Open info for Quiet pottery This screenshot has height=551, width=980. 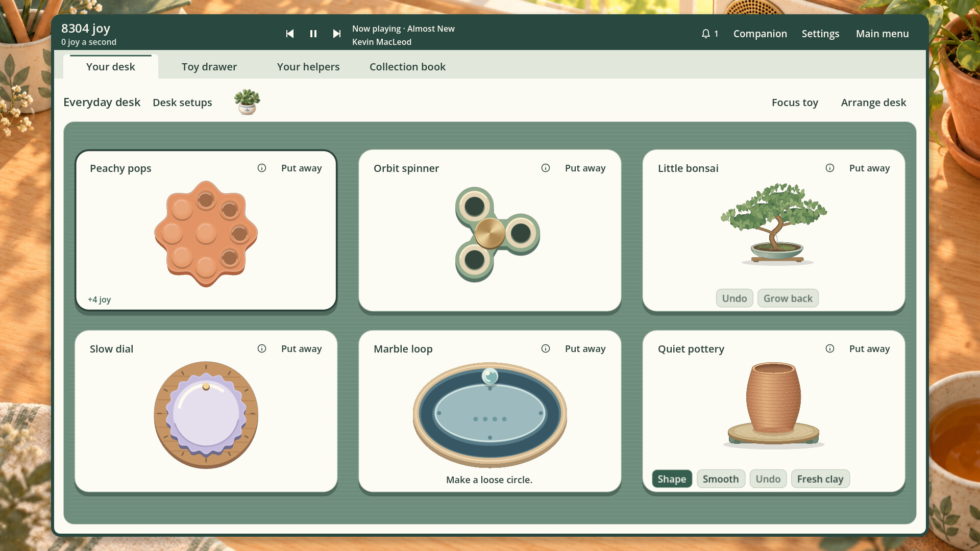coord(830,348)
